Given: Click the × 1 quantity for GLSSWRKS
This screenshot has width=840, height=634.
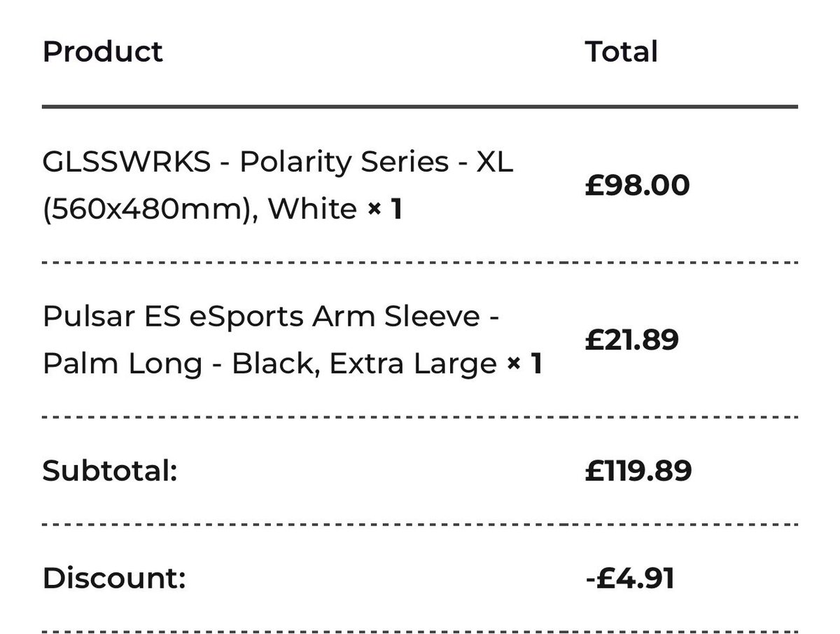Looking at the screenshot, I should (x=385, y=209).
